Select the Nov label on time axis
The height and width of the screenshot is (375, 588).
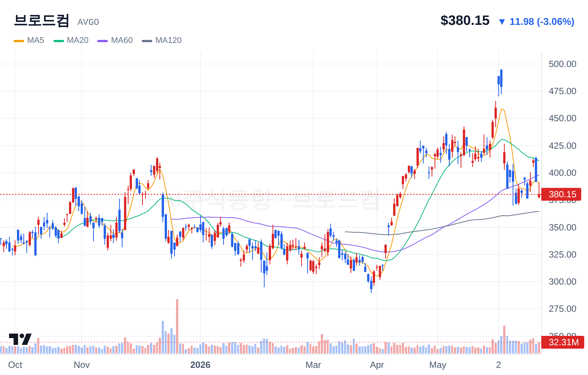pyautogui.click(x=82, y=365)
